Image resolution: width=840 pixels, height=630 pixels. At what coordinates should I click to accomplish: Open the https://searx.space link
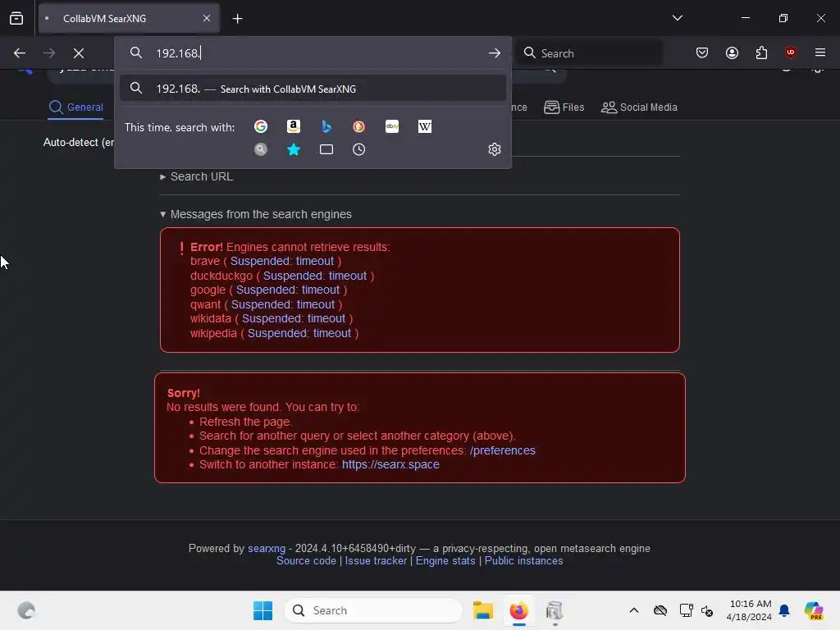click(x=390, y=464)
